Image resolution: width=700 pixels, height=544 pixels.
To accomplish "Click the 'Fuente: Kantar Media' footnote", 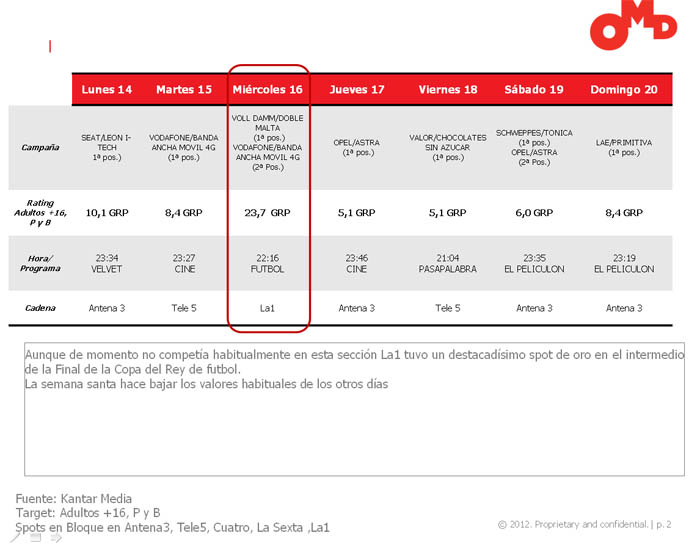I will 74,498.
